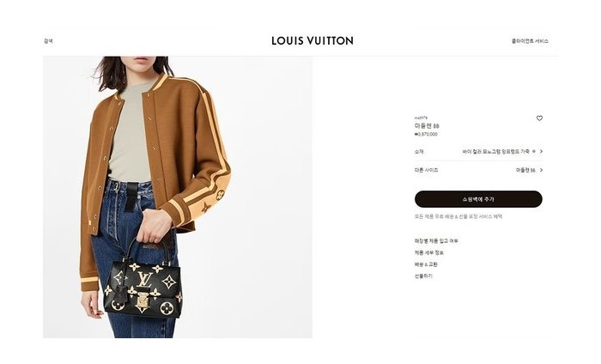
Task: Open the 검색 search link
Action: (x=48, y=41)
